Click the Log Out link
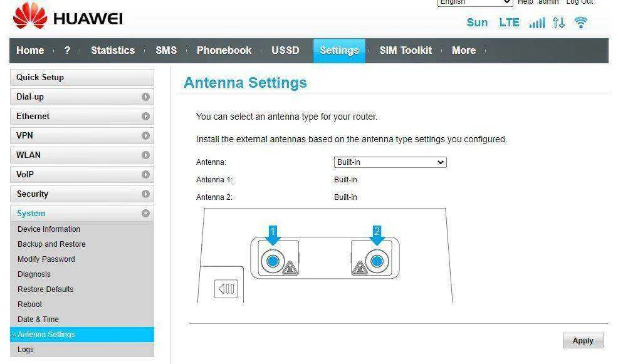This screenshot has width=618, height=364. (579, 2)
